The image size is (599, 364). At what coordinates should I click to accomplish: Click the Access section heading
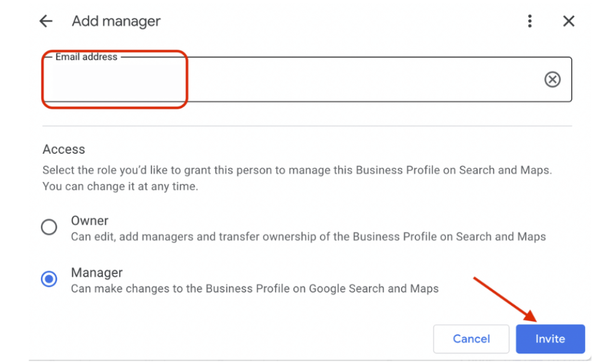point(64,150)
